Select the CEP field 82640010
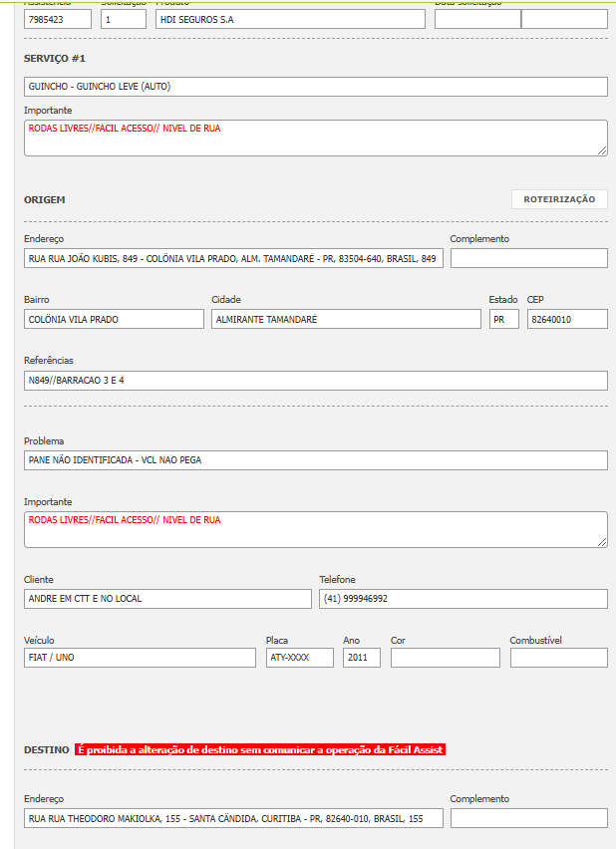This screenshot has width=616, height=849. [x=566, y=319]
